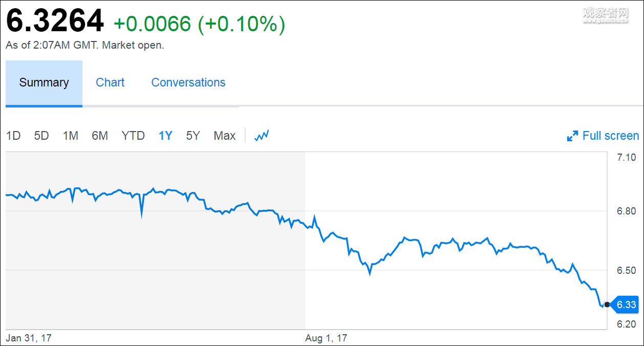Click the Aug 1, 17 axis label
Image resolution: width=644 pixels, height=346 pixels.
point(326,338)
